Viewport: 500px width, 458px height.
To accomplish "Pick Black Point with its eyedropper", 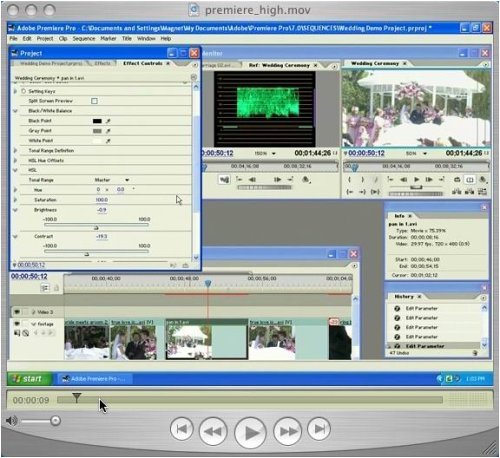I will 108,121.
